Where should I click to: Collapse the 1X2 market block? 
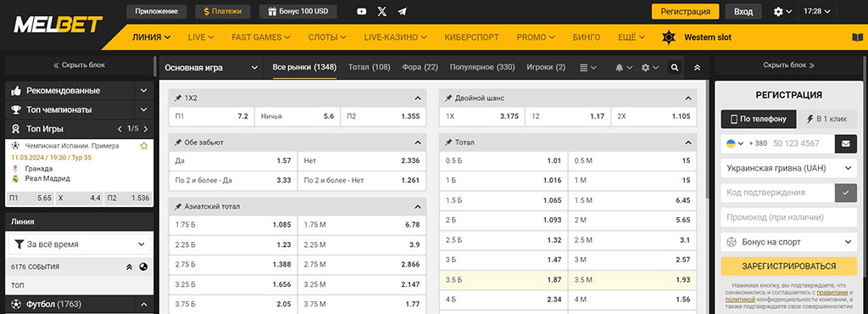pyautogui.click(x=418, y=98)
